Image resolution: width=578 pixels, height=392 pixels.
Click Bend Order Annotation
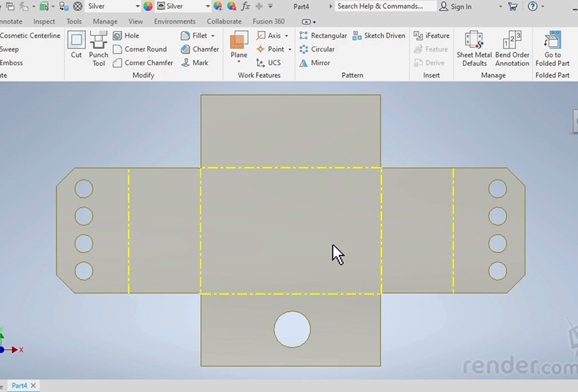512,48
